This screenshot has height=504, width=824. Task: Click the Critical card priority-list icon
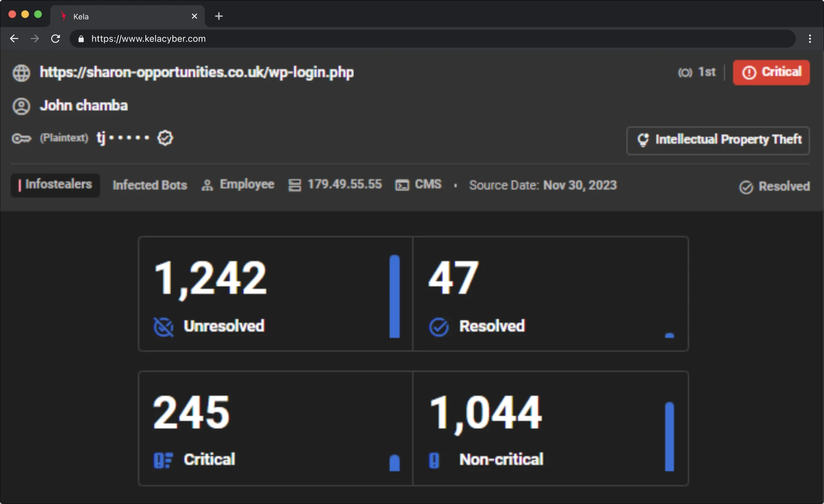pos(163,460)
